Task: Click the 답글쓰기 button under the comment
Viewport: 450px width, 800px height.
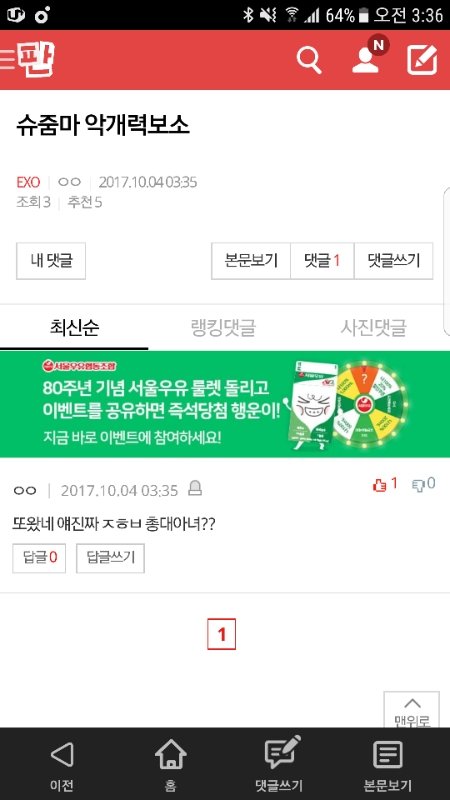Action: [x=110, y=558]
